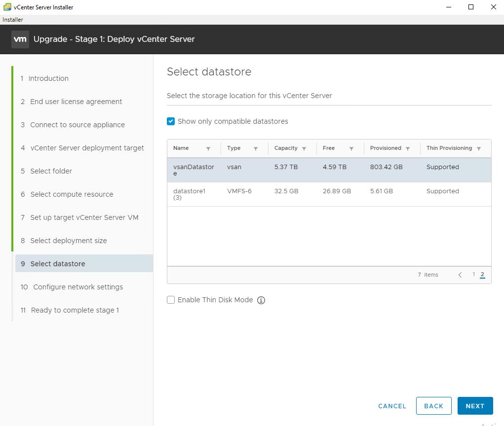Click the 5.61 GB provisioned cell
Screen dimensions: 504x426
click(381, 191)
